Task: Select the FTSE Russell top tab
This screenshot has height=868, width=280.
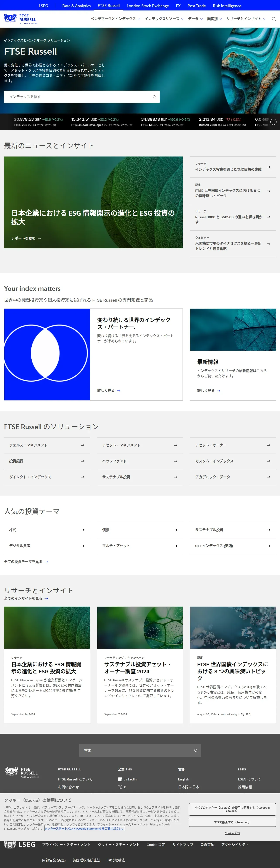Action: (109, 6)
